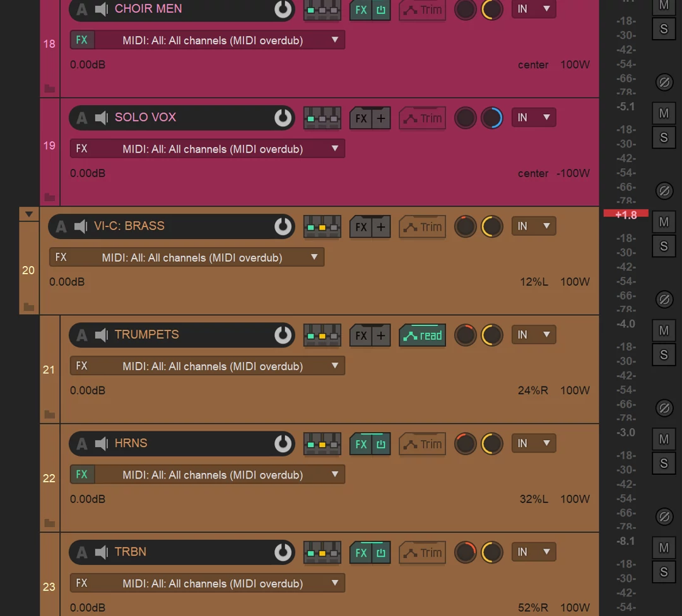Viewport: 682px width, 616px height.
Task: Toggle record arm on CHOIR MEN track
Action: [283, 9]
